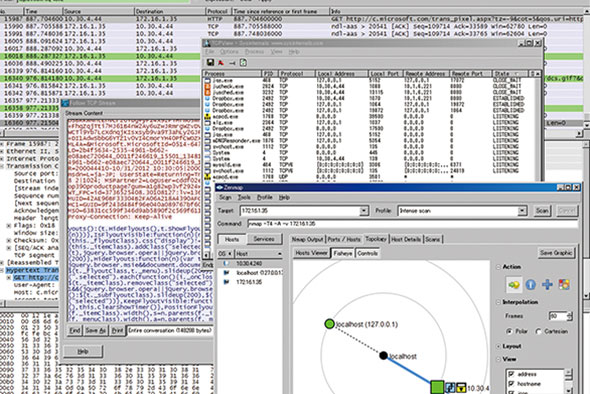
Task: Click the jucheck.exe process icon in TCPView
Action: tap(207, 86)
